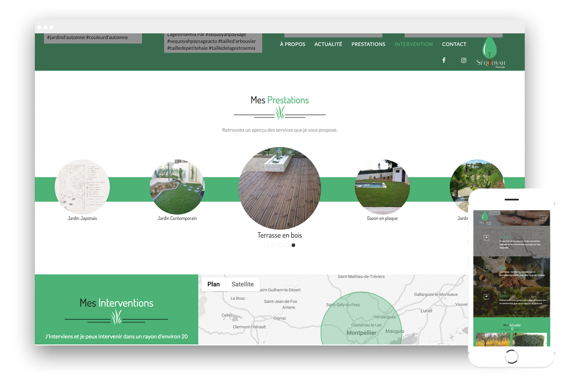Click the Gignac label on the map
This screenshot has width=588, height=392.
click(280, 318)
